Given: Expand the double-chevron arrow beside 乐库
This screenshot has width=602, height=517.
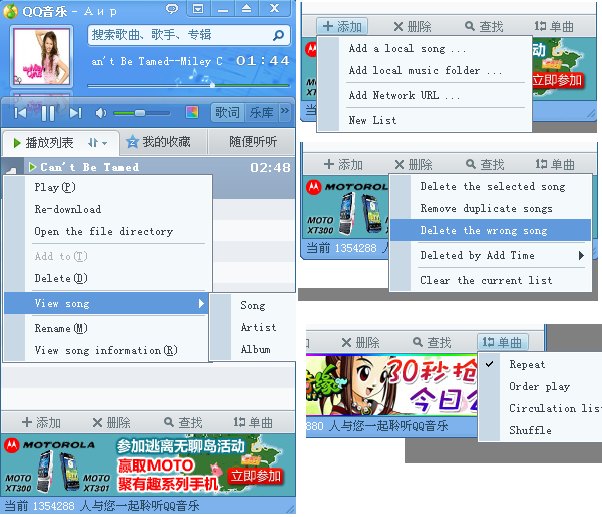Looking at the screenshot, I should tap(284, 111).
